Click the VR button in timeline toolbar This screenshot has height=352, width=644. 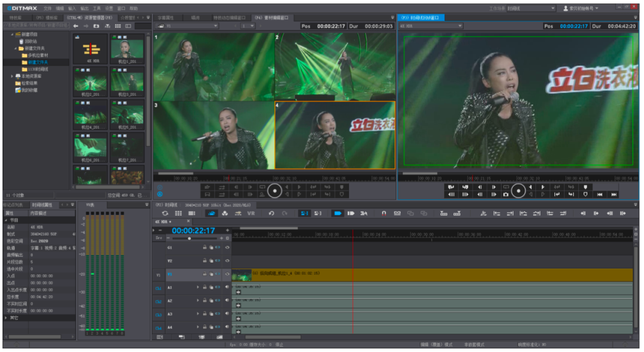[x=251, y=213]
